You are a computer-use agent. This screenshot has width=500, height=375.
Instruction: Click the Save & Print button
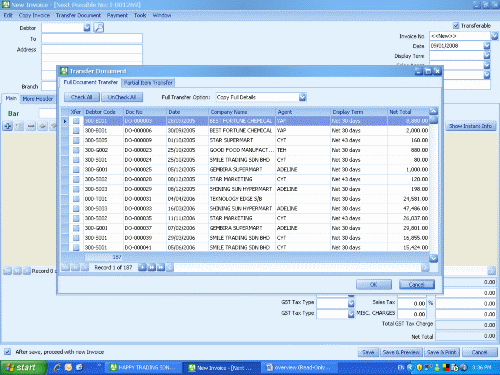coord(442,352)
